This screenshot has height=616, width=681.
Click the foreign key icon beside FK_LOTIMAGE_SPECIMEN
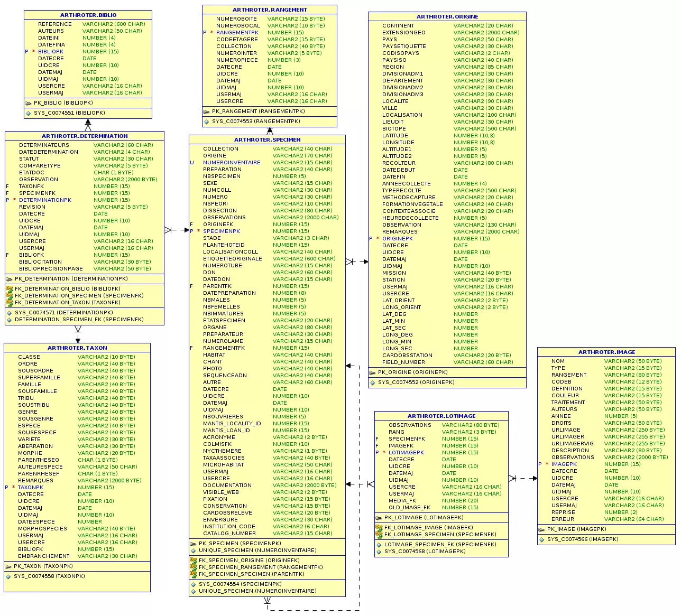379,535
